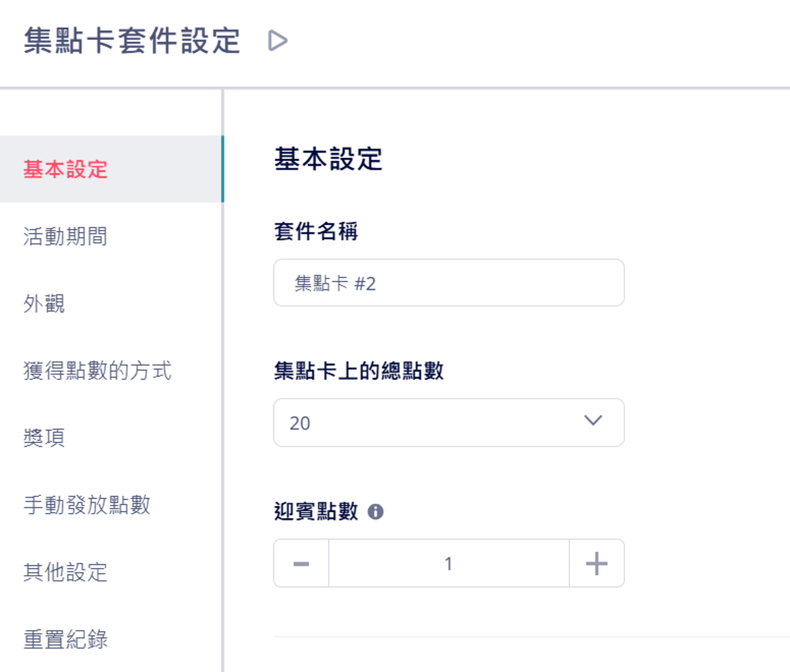Click the 套件名稱 text field
Image resolution: width=790 pixels, height=672 pixels.
448,283
